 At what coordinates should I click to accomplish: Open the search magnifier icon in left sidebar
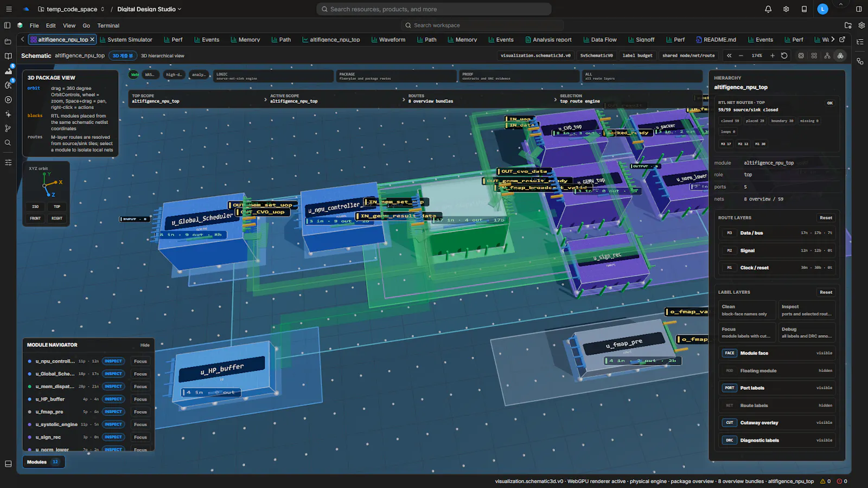pos(8,143)
